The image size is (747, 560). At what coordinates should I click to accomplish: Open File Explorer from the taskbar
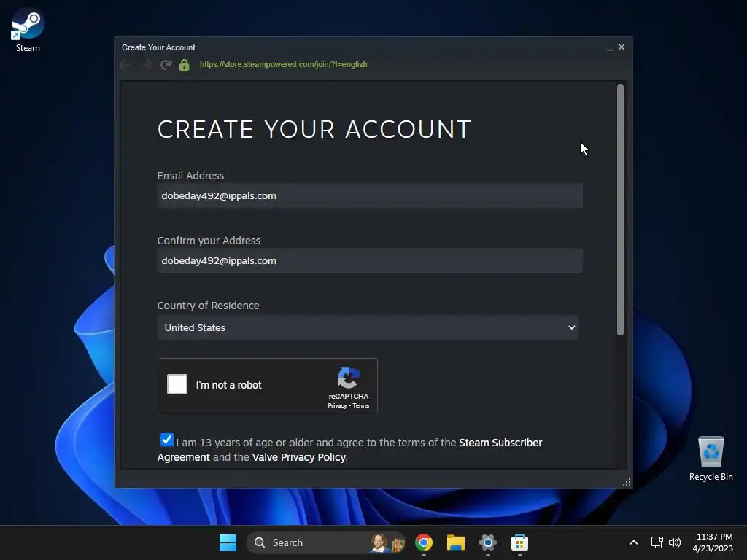[x=455, y=542]
